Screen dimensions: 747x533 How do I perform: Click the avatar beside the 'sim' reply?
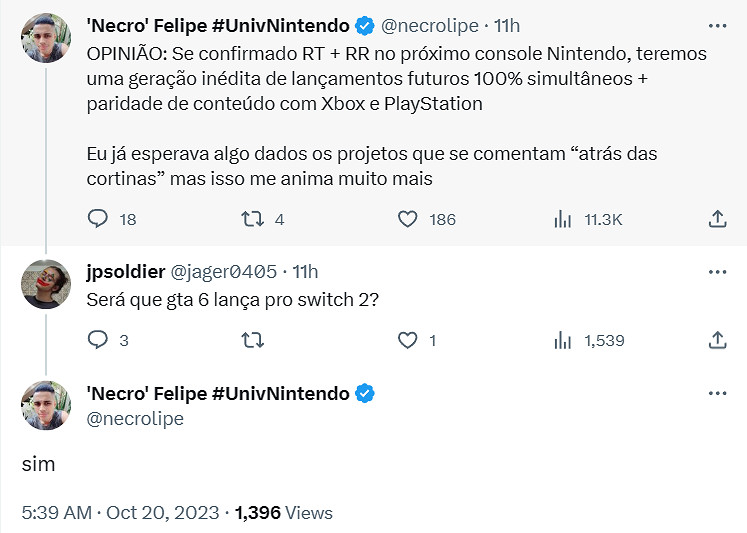tap(46, 406)
